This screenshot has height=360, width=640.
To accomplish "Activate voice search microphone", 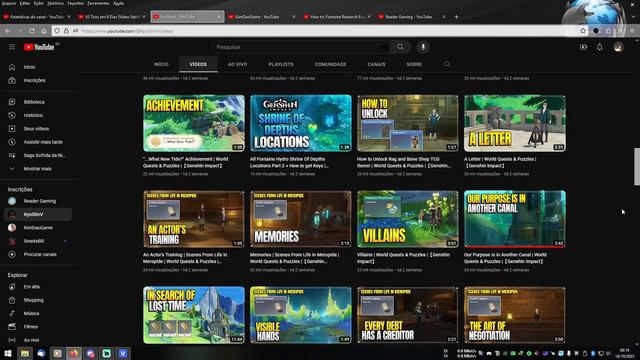I will [423, 47].
